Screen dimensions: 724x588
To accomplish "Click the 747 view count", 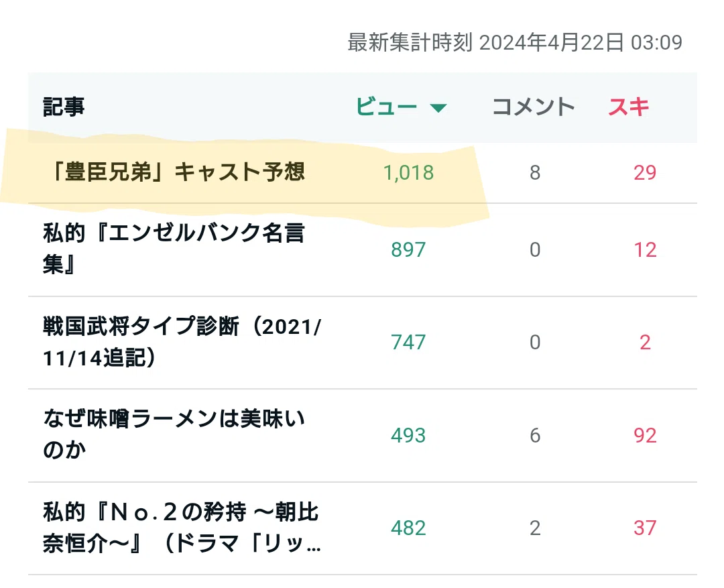I will (x=408, y=342).
